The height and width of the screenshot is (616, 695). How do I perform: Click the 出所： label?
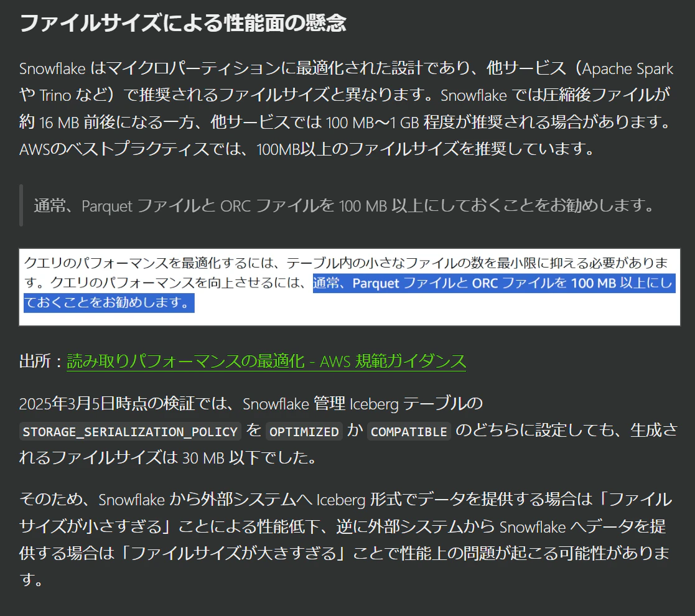[x=42, y=361]
